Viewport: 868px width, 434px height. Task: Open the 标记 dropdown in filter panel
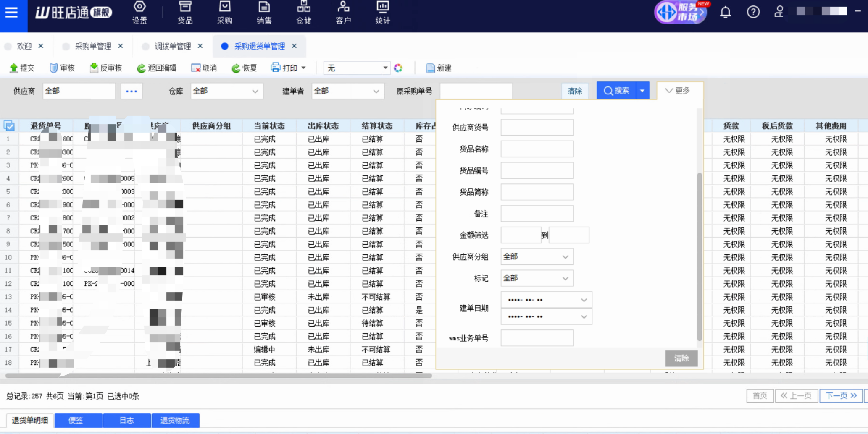click(x=565, y=278)
